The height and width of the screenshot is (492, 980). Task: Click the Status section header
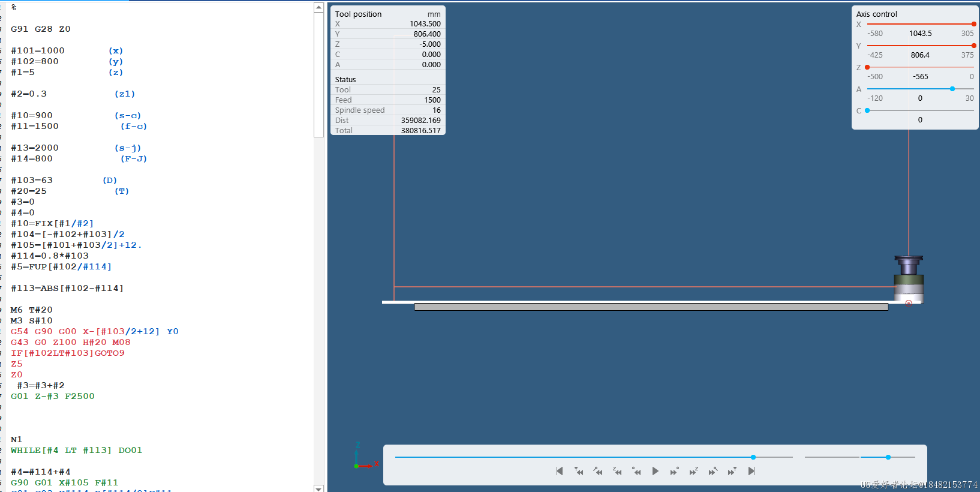345,79
